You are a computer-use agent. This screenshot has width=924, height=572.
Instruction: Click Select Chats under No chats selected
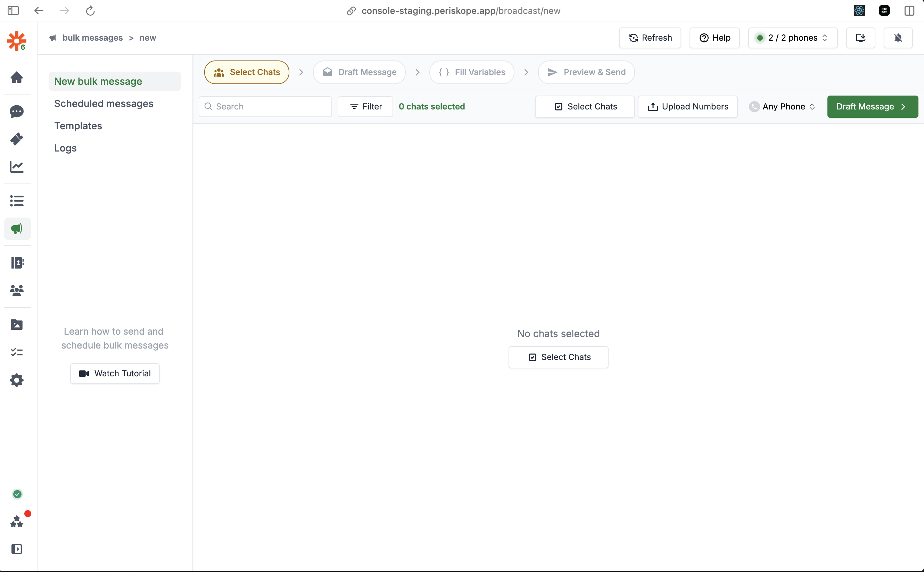click(x=559, y=357)
